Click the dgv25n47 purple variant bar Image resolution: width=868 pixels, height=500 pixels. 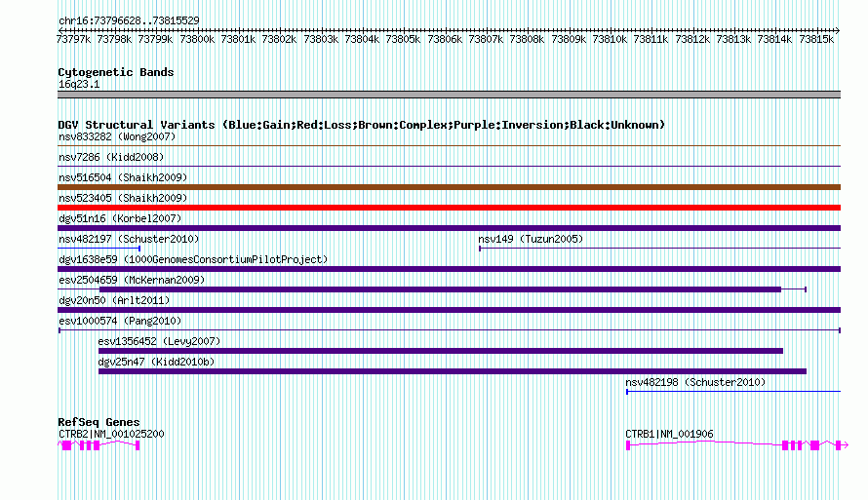click(453, 371)
